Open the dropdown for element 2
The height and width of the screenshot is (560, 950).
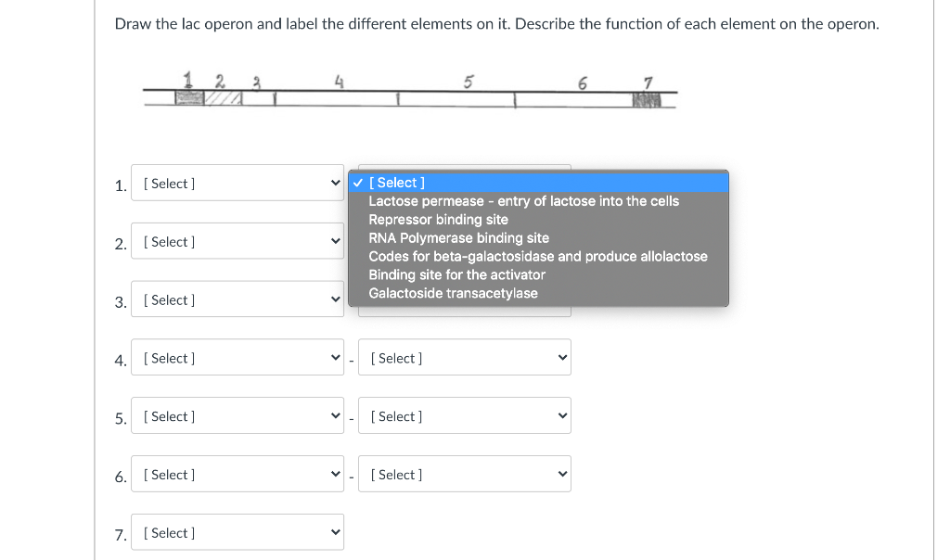tap(237, 241)
